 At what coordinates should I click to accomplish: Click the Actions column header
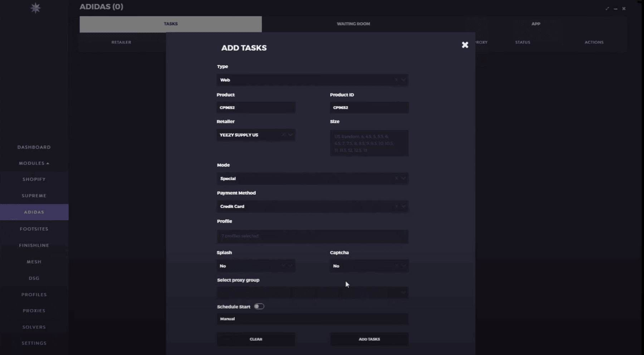[x=594, y=42]
